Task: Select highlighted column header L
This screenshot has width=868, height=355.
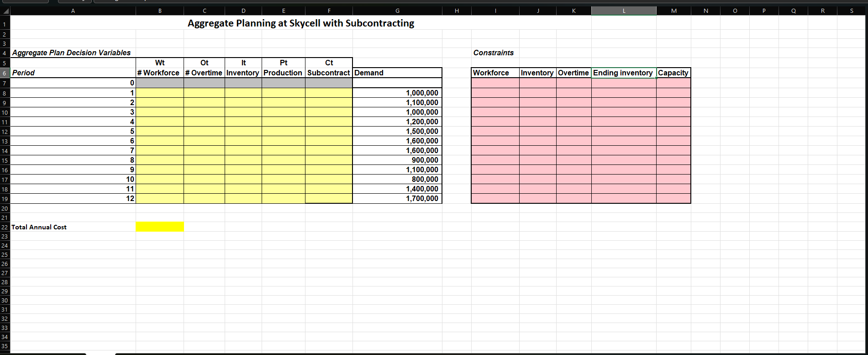Action: (x=624, y=11)
